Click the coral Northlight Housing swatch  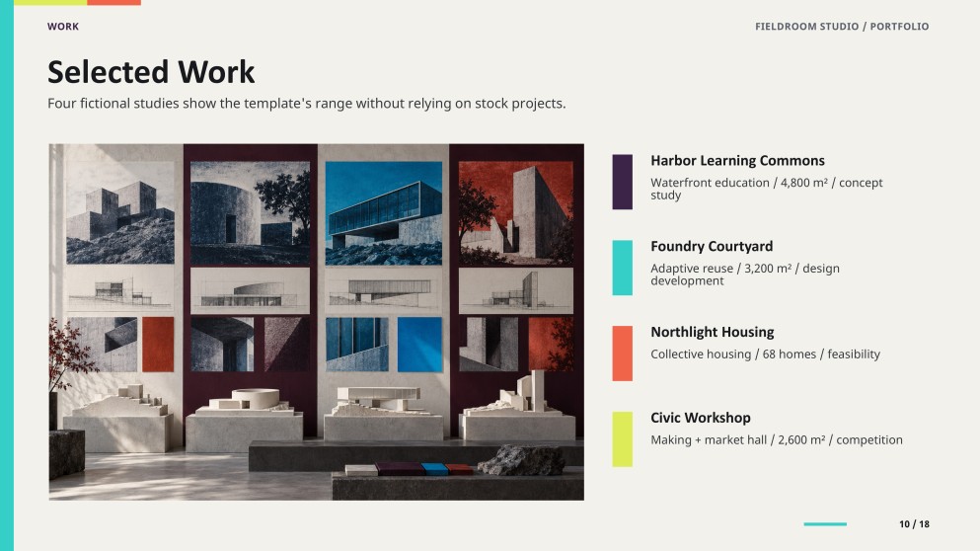[x=623, y=354]
